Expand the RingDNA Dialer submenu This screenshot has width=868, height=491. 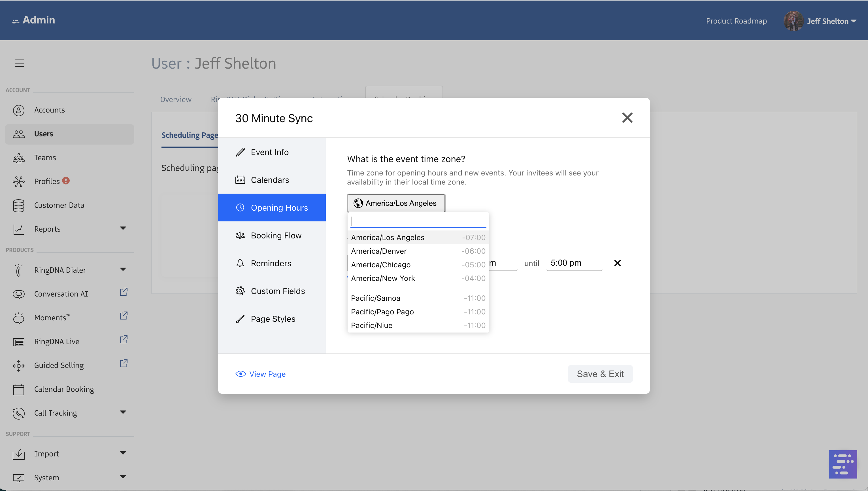point(123,269)
